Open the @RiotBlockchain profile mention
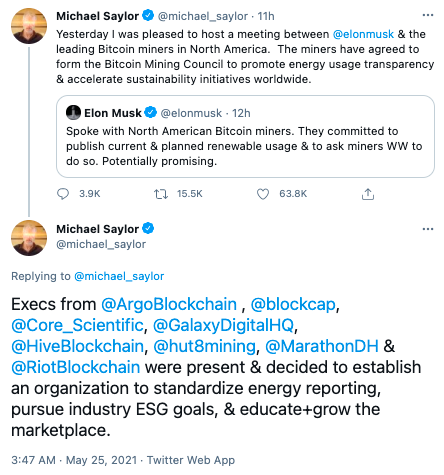The width and height of the screenshot is (444, 475). click(76, 367)
